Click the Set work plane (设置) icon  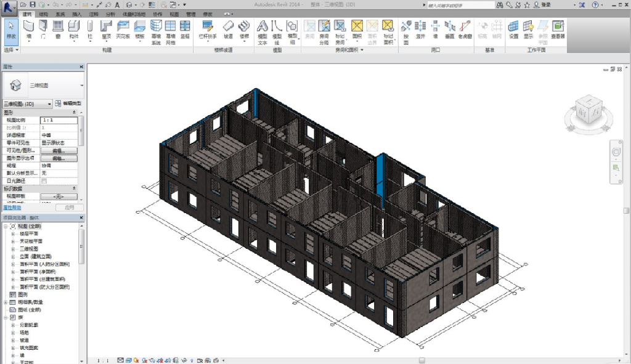pyautogui.click(x=513, y=30)
